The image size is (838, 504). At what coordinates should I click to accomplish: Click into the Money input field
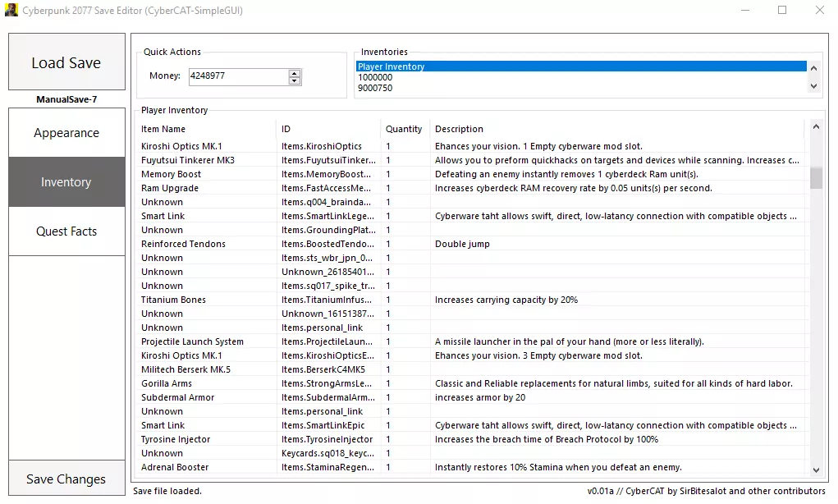(239, 76)
